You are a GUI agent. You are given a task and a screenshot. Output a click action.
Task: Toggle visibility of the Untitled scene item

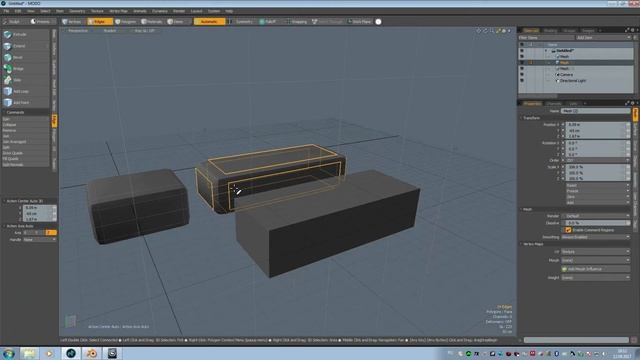pos(522,51)
